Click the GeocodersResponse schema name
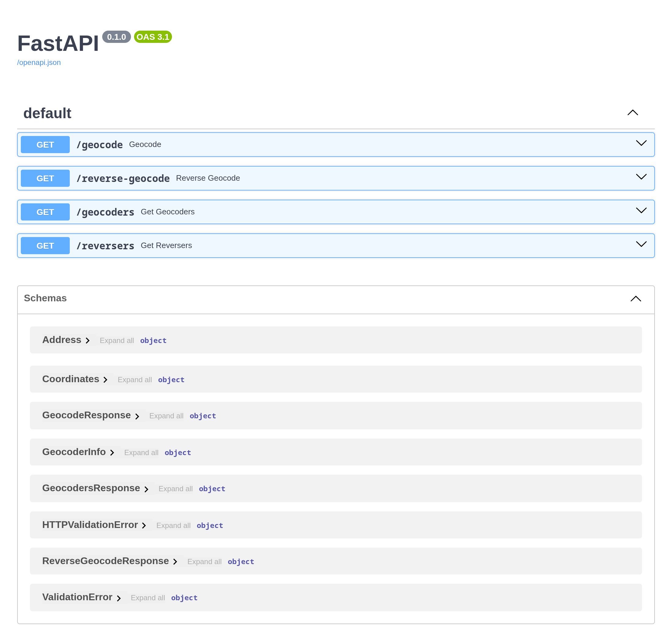The image size is (672, 637). pos(91,488)
